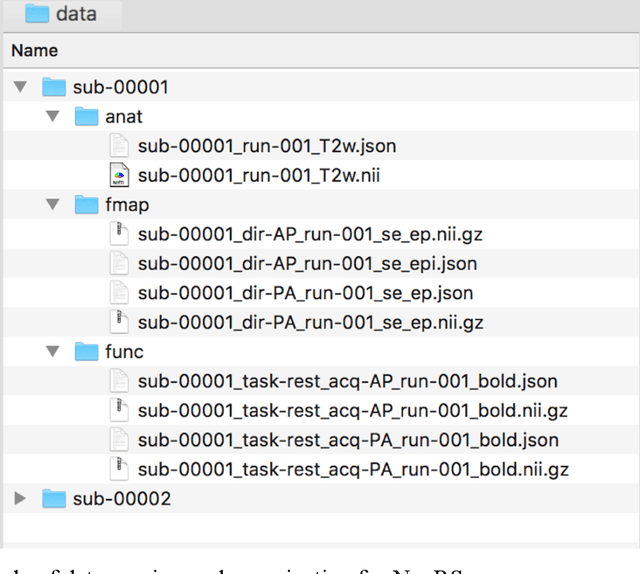Expand the sub-00002 folder disclosure triangle

(20, 498)
